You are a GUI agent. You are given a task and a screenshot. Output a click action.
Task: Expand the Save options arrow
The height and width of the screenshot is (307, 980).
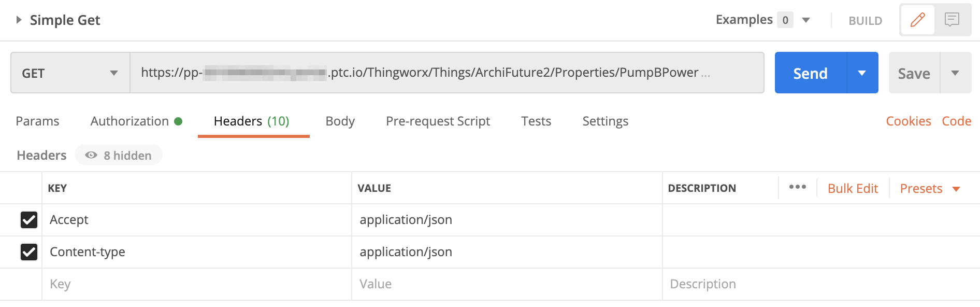pyautogui.click(x=955, y=73)
